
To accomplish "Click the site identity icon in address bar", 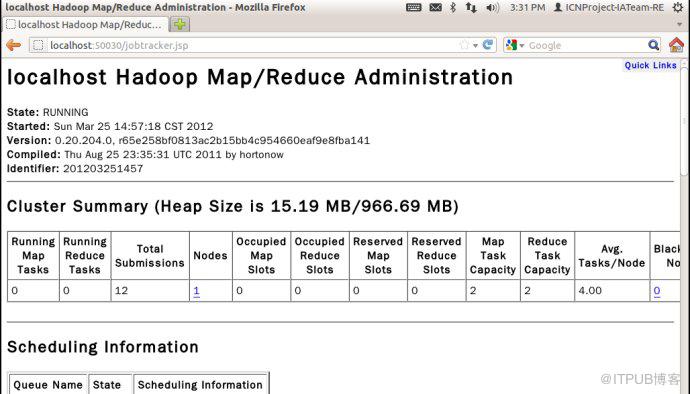I will point(38,45).
